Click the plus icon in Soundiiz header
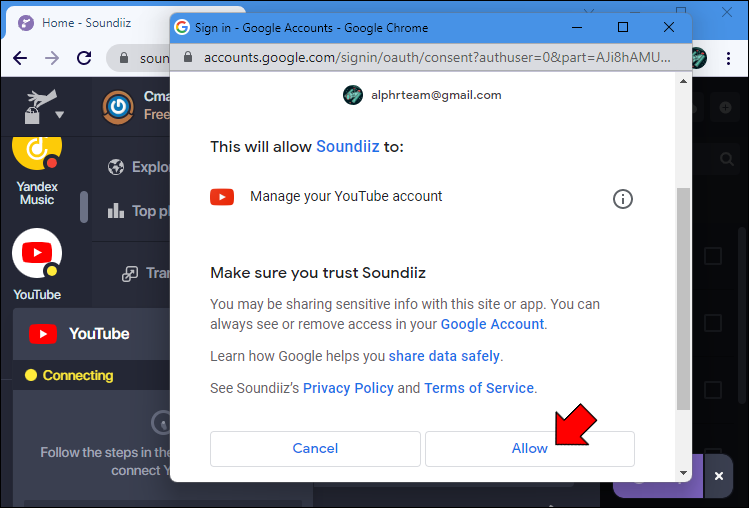The height and width of the screenshot is (508, 749). pyautogui.click(x=725, y=108)
